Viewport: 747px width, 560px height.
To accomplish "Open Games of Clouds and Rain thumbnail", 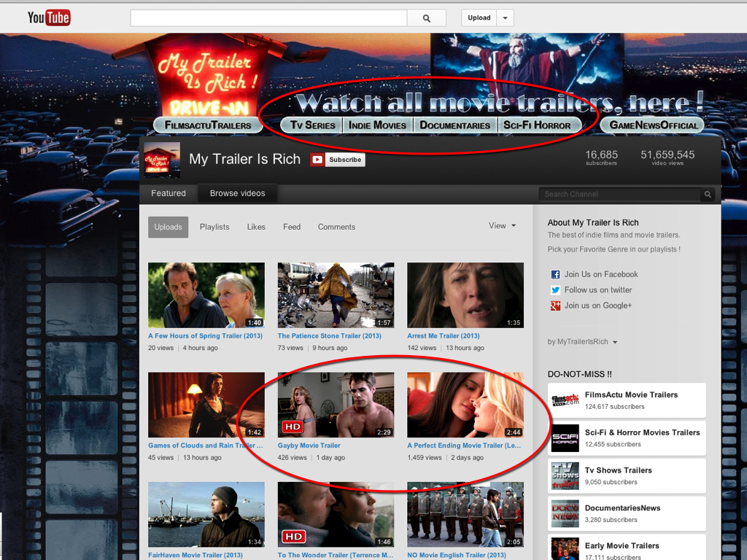I will (206, 405).
